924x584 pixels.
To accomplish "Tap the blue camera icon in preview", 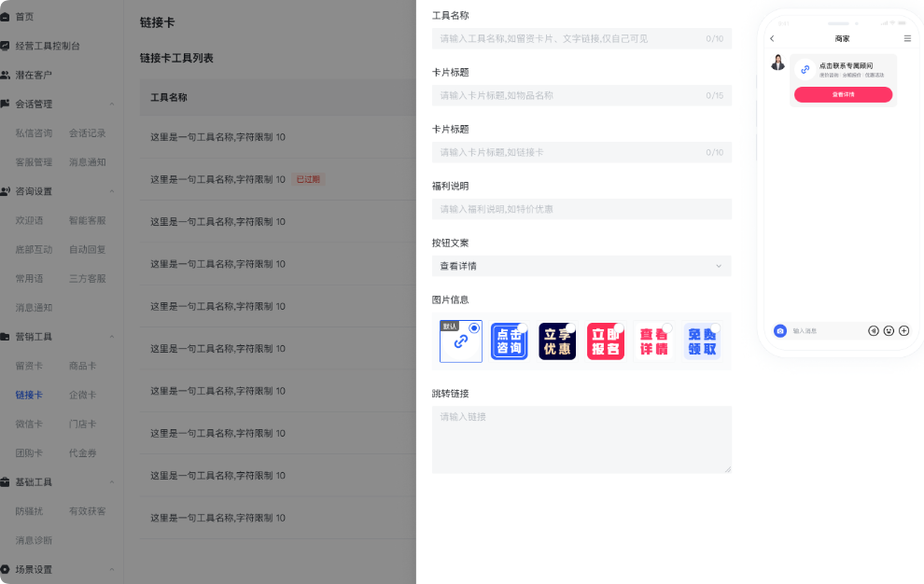I will click(x=780, y=331).
